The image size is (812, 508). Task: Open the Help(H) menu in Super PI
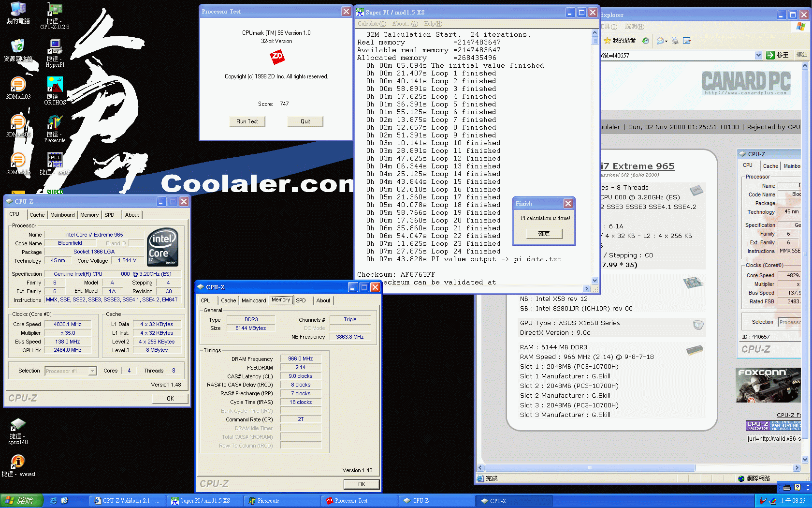coord(433,24)
